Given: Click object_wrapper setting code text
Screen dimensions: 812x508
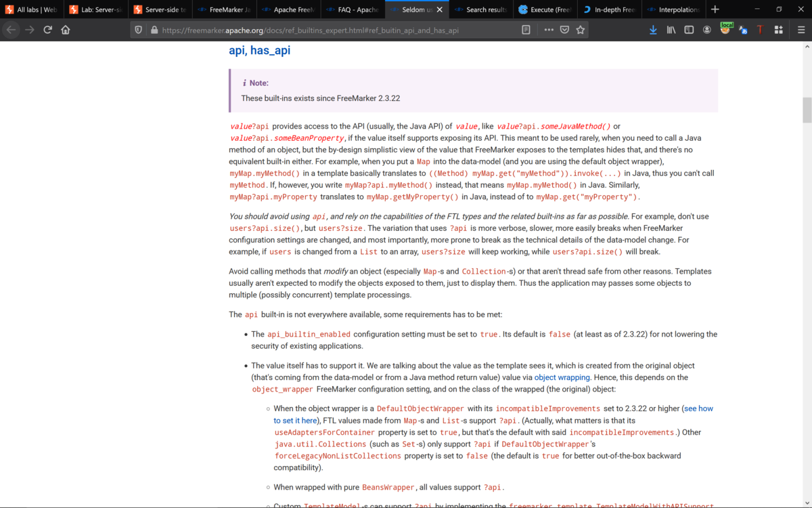Looking at the screenshot, I should pos(283,389).
